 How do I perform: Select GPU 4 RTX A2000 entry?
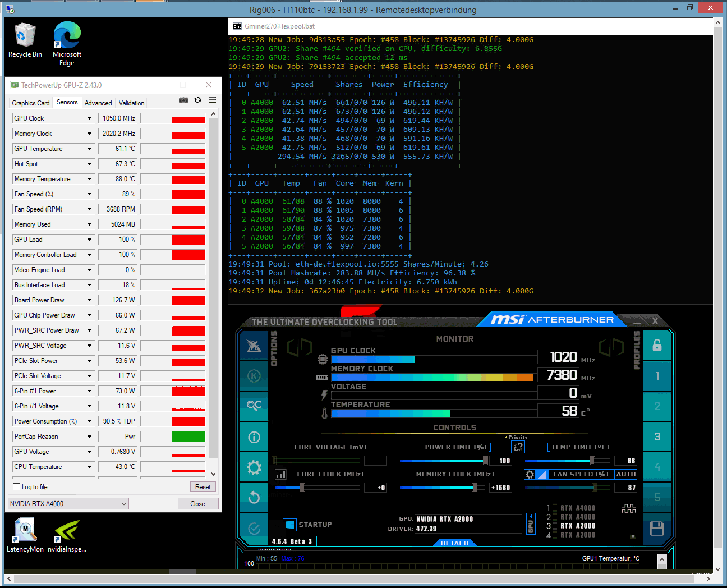pos(577,535)
